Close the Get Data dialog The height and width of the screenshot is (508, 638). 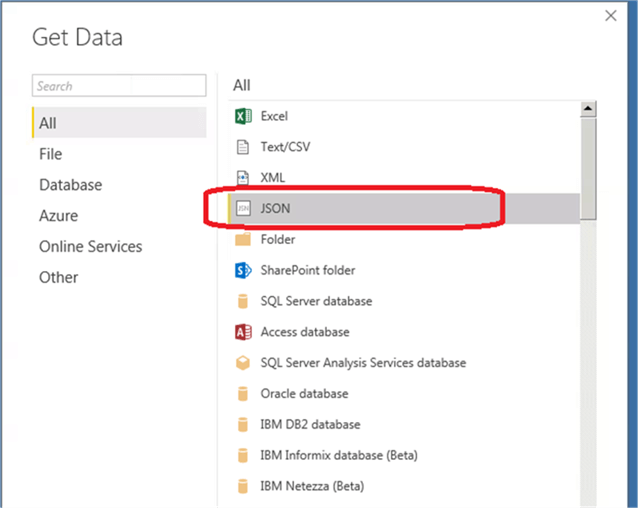click(x=611, y=16)
